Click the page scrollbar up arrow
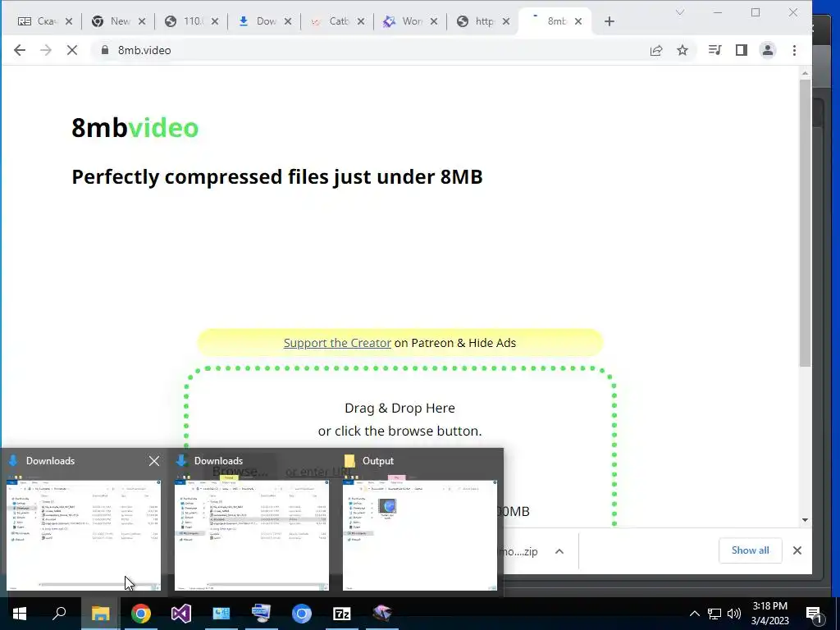The width and height of the screenshot is (840, 630). 805,72
